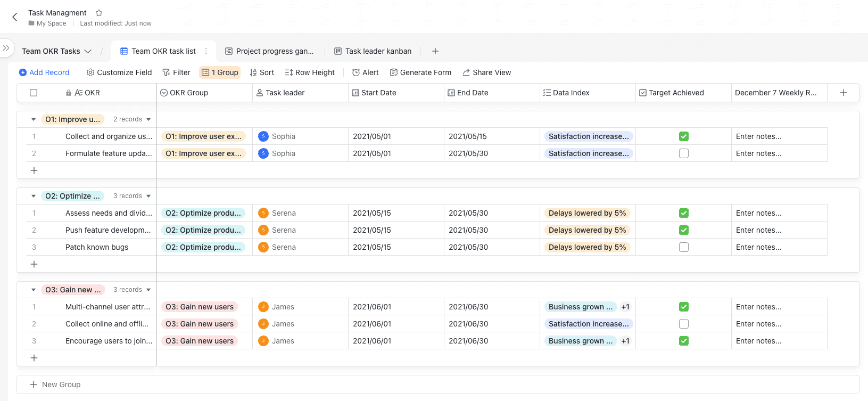Check Target Achieved for Patch known bugs
The width and height of the screenshot is (868, 401).
(684, 247)
